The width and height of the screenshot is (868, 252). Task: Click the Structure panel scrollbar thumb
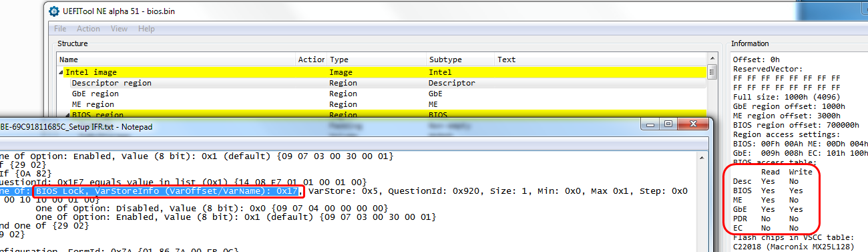712,72
